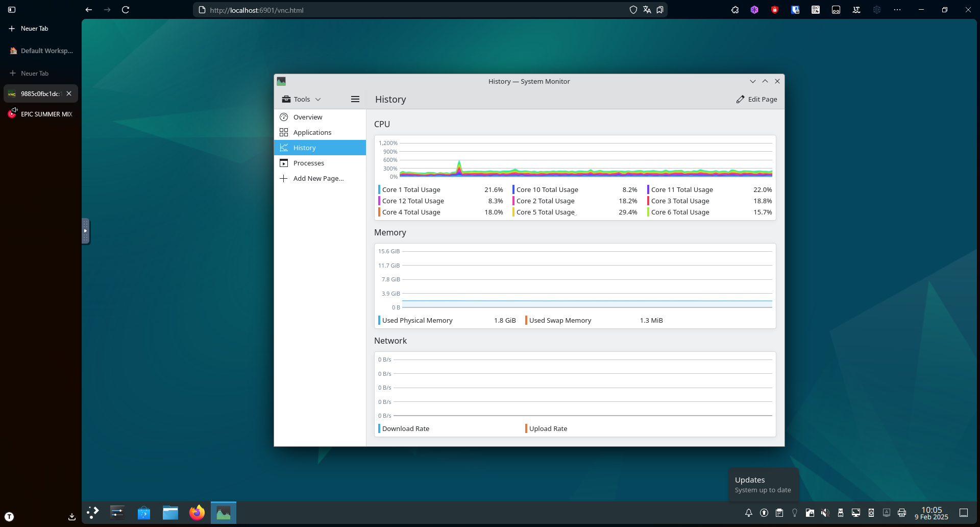Launch Firefox from the taskbar

click(197, 513)
